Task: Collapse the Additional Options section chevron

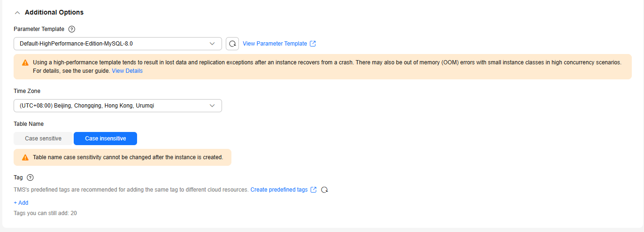Action: pos(17,13)
